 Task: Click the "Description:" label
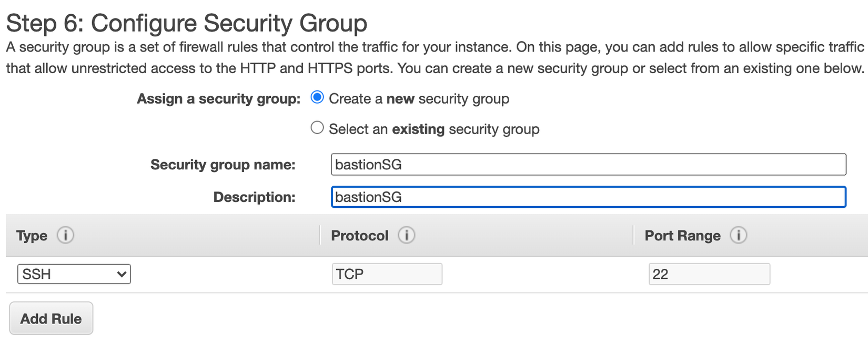click(x=254, y=197)
